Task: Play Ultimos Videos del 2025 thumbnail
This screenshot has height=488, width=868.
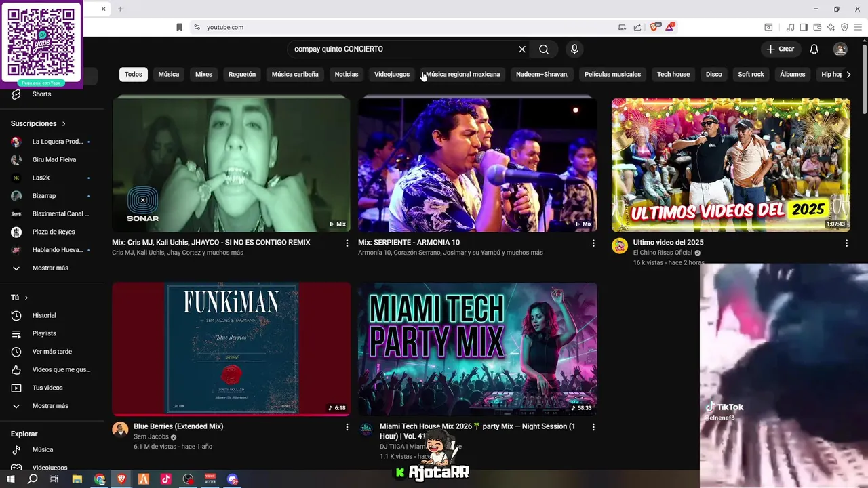Action: pos(730,165)
